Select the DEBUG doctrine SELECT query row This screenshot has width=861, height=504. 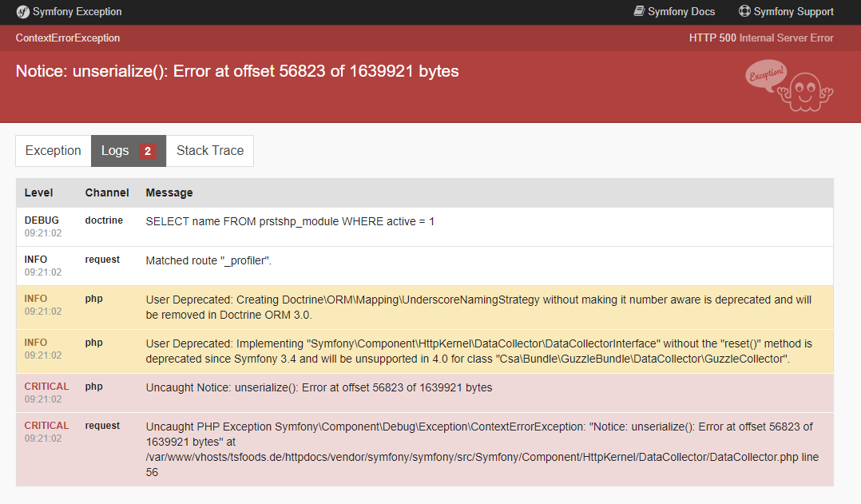pos(290,221)
